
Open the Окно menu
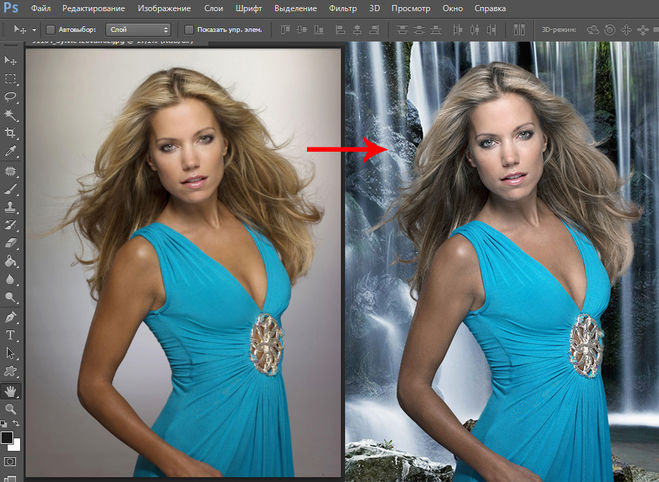(x=452, y=8)
